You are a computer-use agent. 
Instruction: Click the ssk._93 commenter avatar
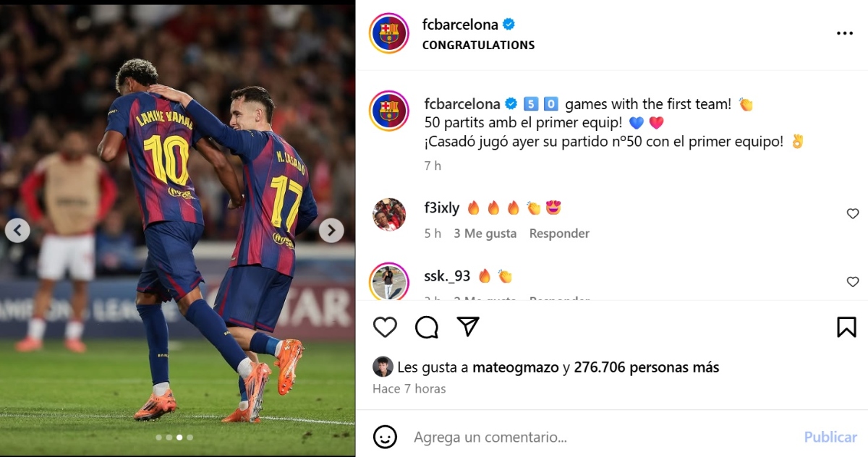coord(389,281)
